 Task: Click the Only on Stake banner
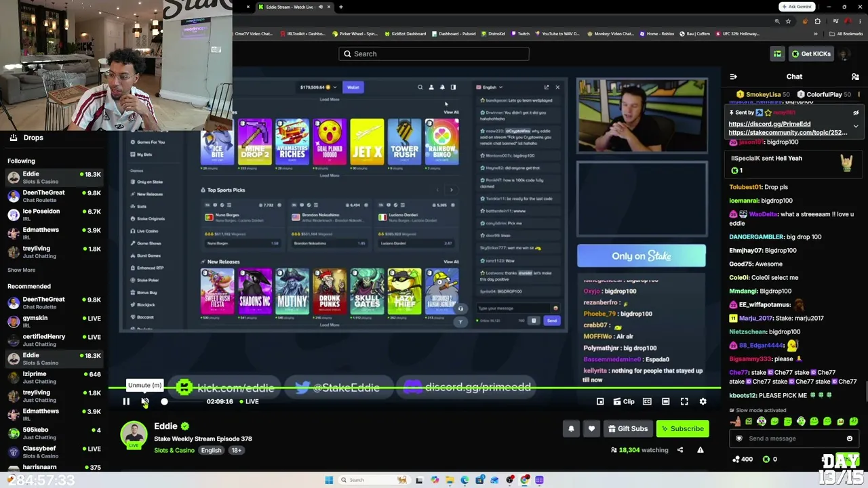coord(642,256)
